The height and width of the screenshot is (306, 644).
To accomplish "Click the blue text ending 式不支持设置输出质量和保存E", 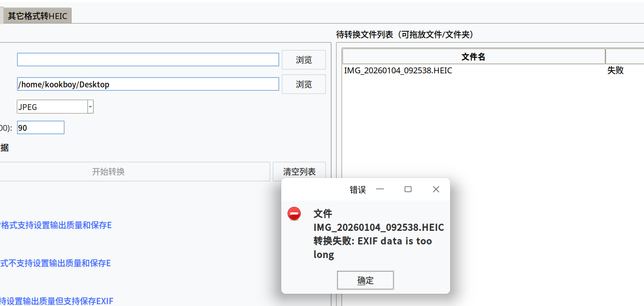I will point(55,263).
